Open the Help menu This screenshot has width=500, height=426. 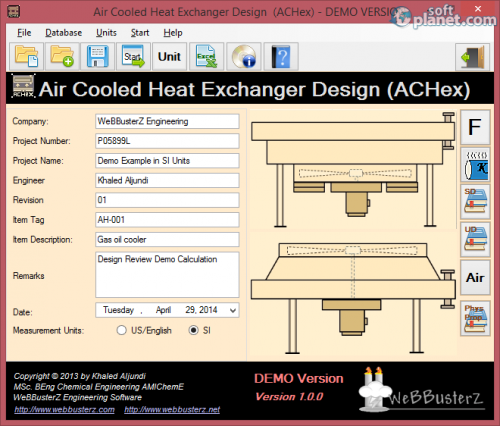pos(173,33)
